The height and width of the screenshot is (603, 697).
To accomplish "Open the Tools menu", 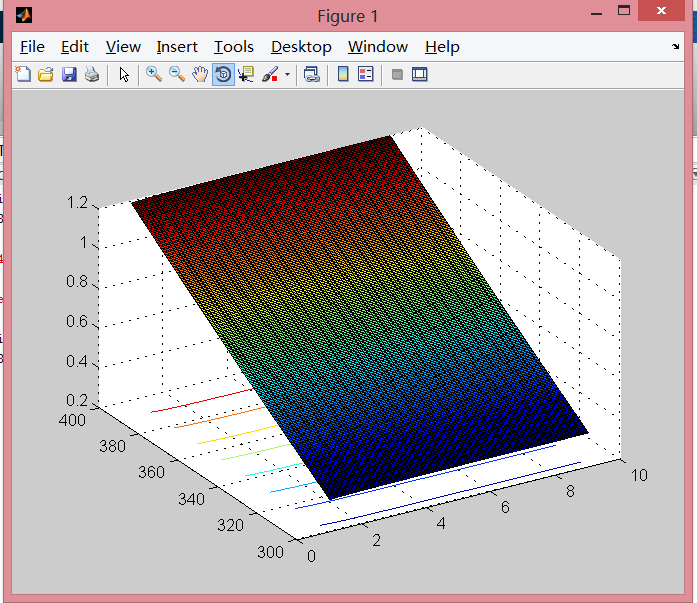I will [x=234, y=47].
